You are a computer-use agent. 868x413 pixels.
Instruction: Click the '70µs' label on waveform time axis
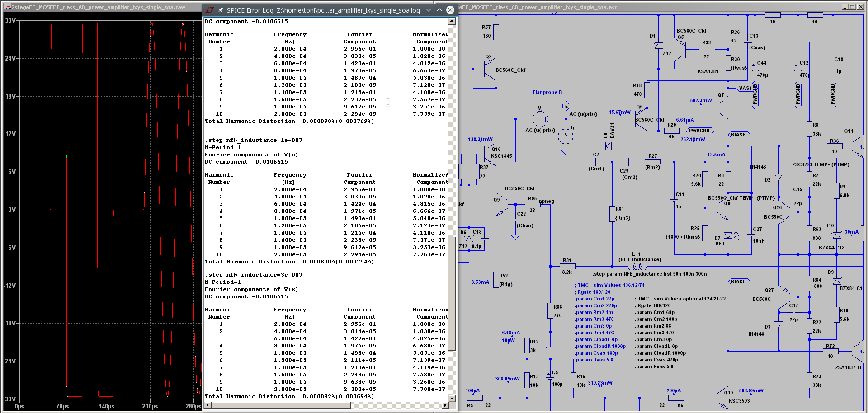[x=62, y=406]
